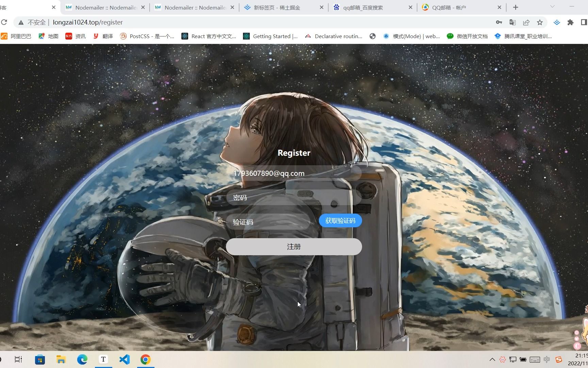Bookmark this page with the star icon
Image resolution: width=588 pixels, height=368 pixels.
(x=540, y=22)
